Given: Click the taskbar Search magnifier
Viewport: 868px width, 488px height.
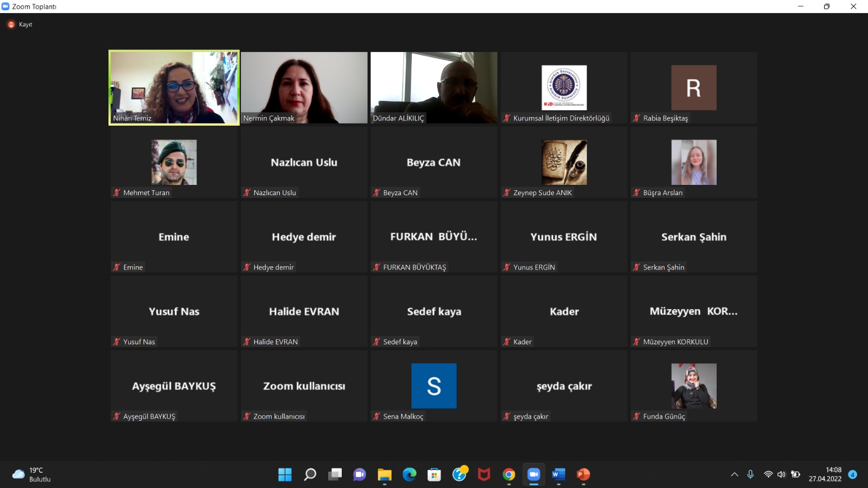Looking at the screenshot, I should (310, 474).
